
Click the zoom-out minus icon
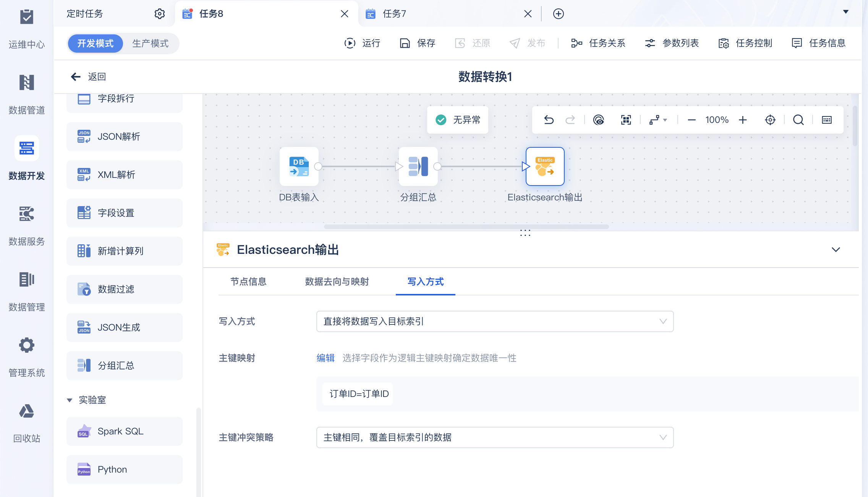click(x=691, y=120)
